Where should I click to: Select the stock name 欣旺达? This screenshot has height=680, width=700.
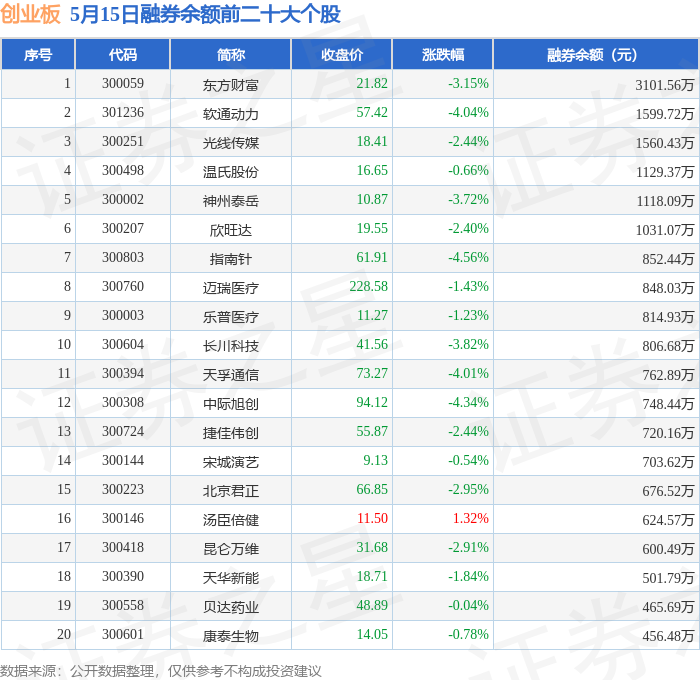click(231, 230)
